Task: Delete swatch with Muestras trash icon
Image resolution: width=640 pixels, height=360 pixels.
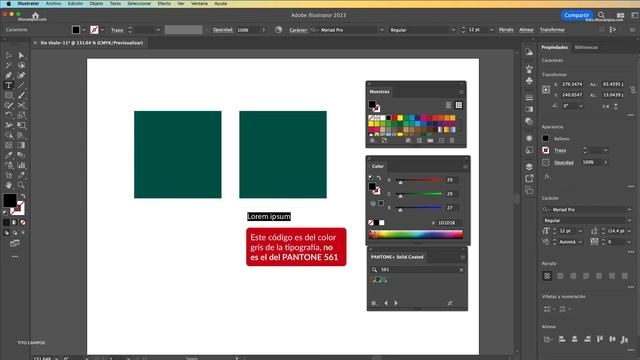Action: coord(452,140)
